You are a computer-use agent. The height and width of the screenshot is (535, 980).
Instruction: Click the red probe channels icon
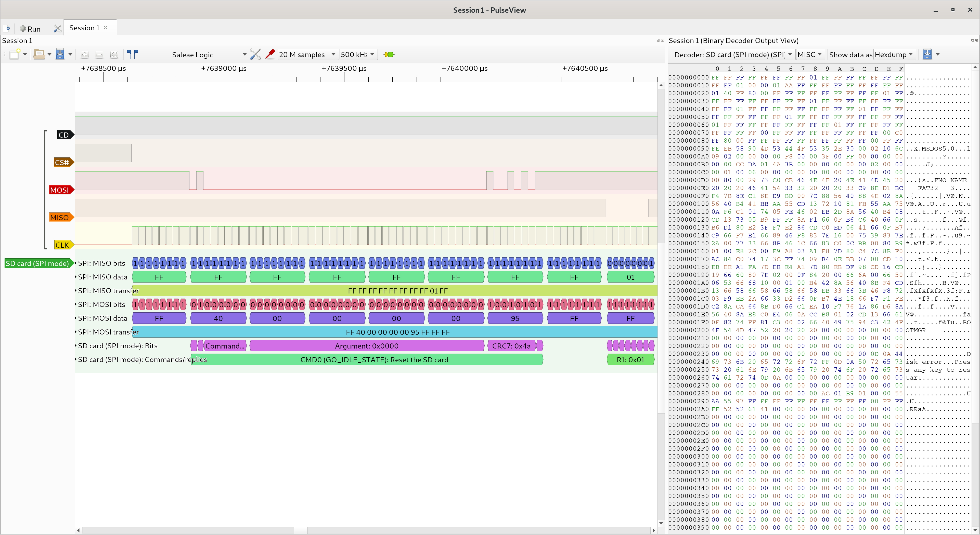coord(270,54)
